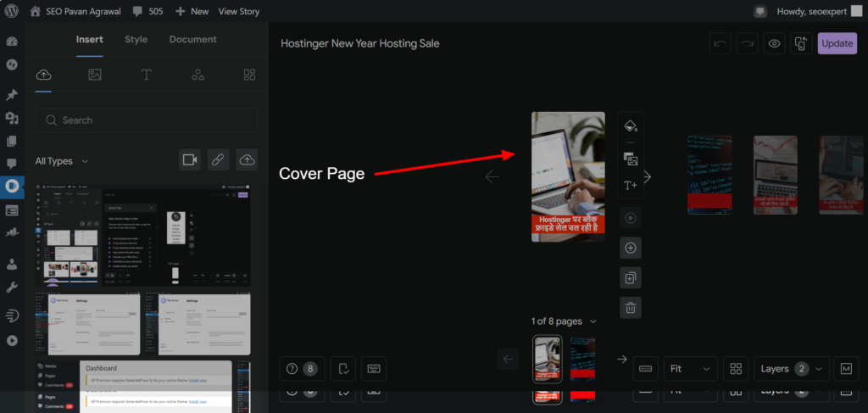Open the Help Center with 8 tips
Screen dimensions: 868x413
tap(302, 369)
